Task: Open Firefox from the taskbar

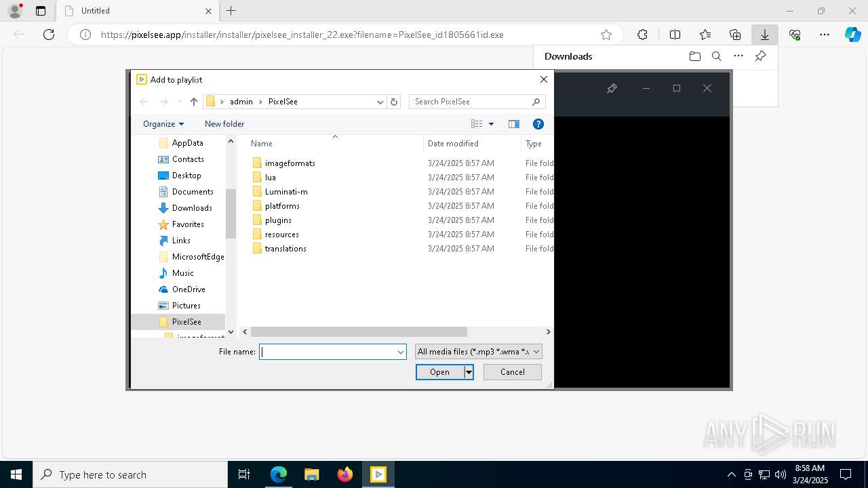Action: 345,474
